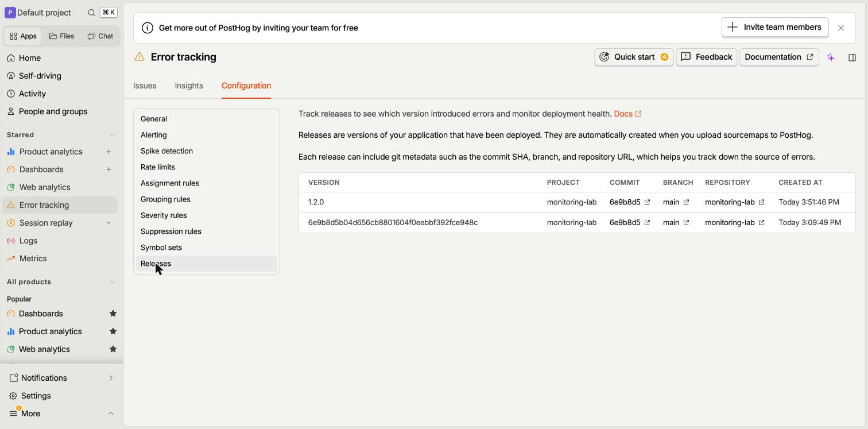Open Logs from Starred list
868x429 pixels.
click(60, 241)
